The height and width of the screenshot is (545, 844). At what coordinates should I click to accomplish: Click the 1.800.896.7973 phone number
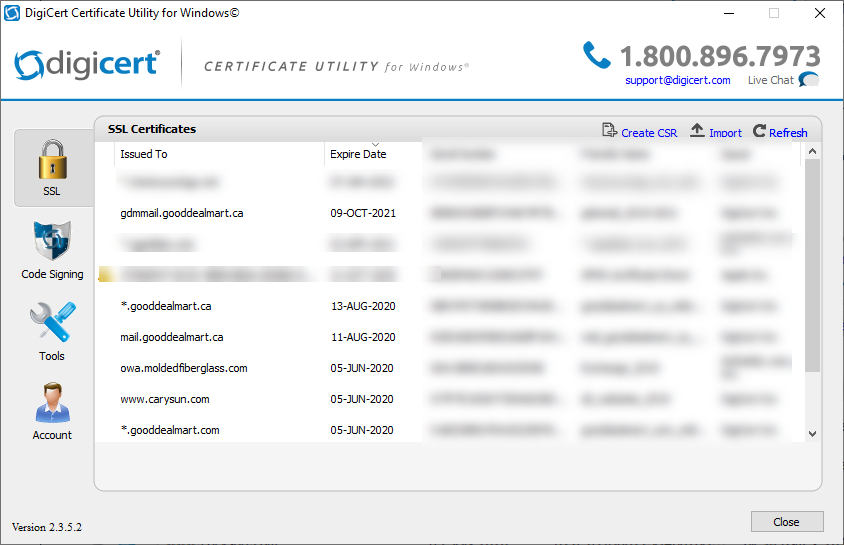720,56
